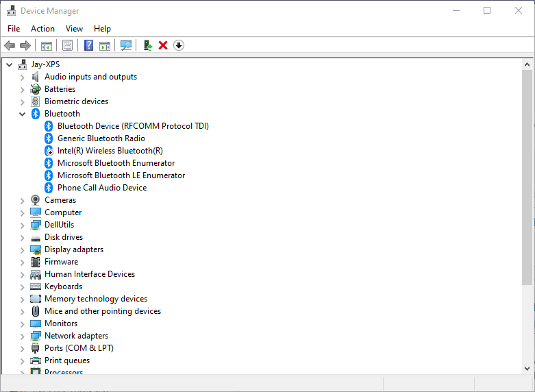The height and width of the screenshot is (392, 535).
Task: Open the View menu
Action: pos(74,29)
